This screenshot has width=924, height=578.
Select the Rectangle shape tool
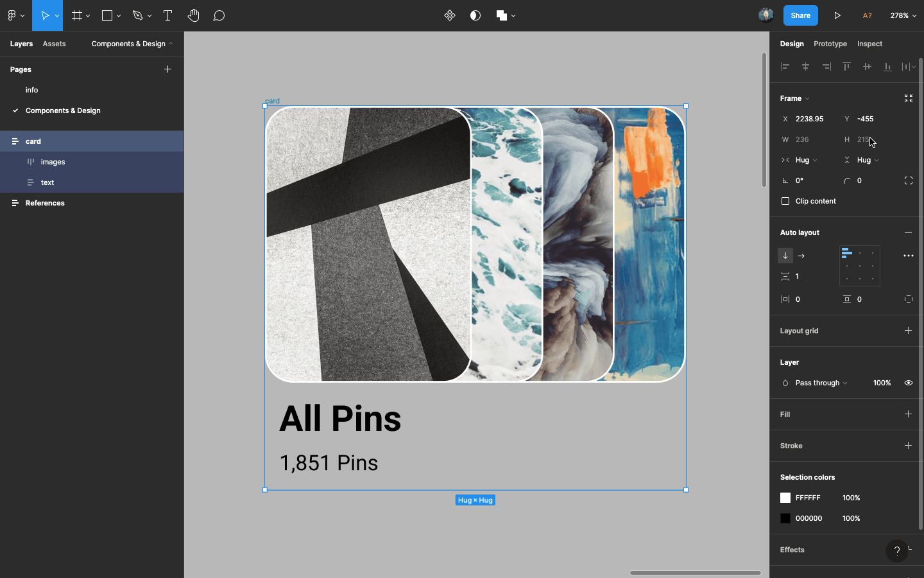(107, 15)
